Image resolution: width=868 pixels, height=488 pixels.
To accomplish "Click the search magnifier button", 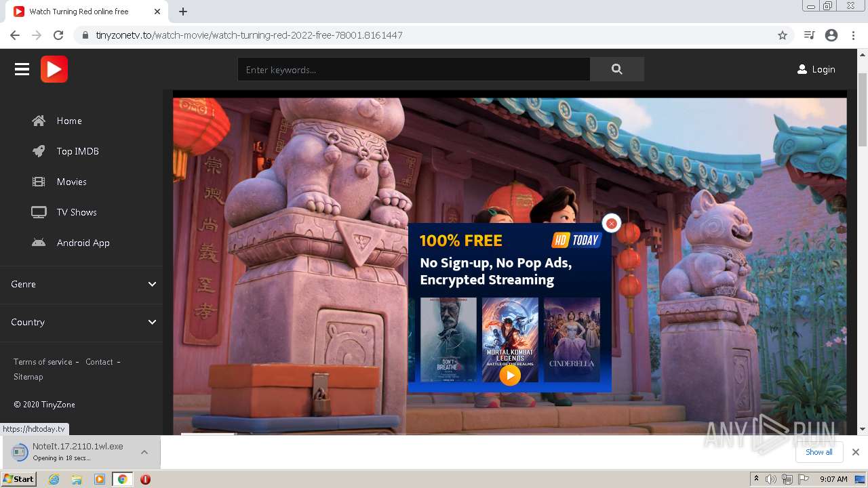I will point(616,69).
